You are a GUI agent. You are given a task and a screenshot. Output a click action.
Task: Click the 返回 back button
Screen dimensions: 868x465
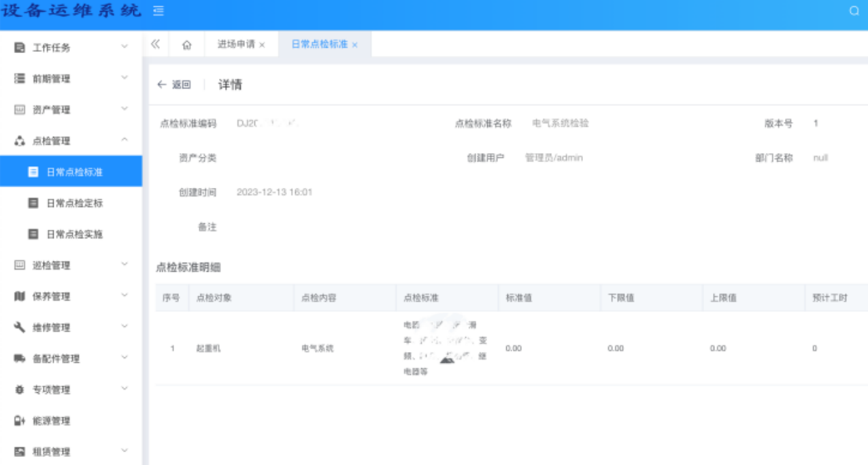(173, 85)
